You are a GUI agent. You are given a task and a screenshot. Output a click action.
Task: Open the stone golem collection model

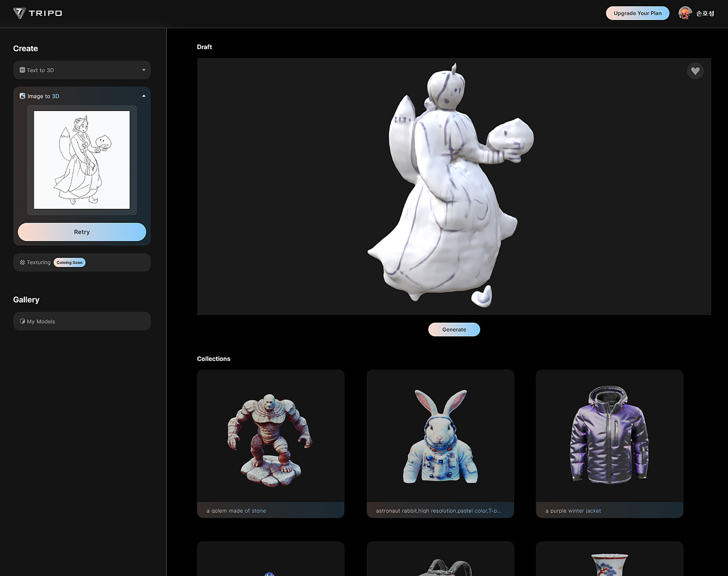click(x=271, y=441)
